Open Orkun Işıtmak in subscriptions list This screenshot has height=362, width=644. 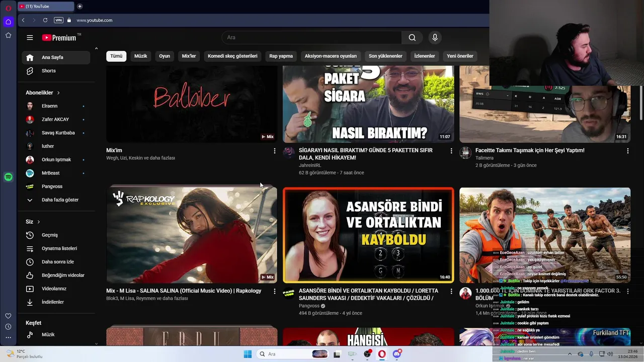(56, 160)
